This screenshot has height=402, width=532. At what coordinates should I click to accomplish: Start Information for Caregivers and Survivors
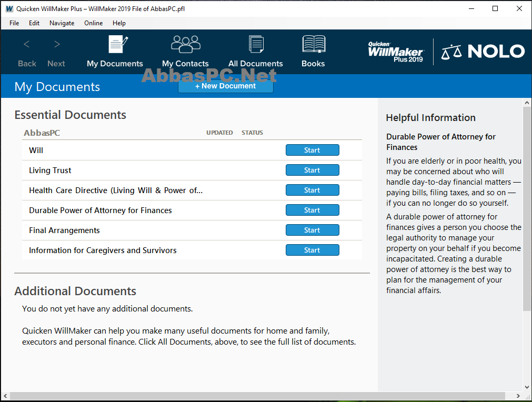click(x=312, y=250)
